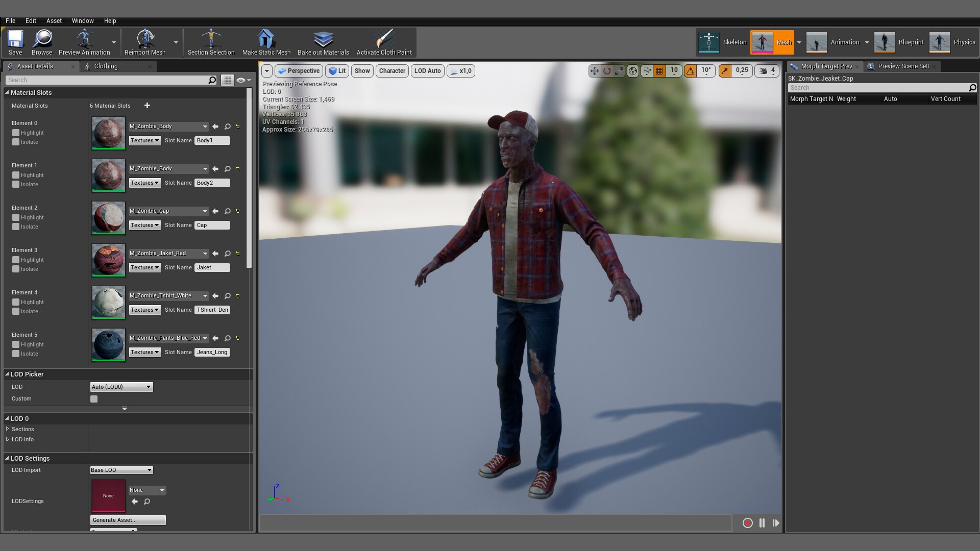Click Bake out Materials
This screenshot has width=980, height=551.
pos(323,42)
